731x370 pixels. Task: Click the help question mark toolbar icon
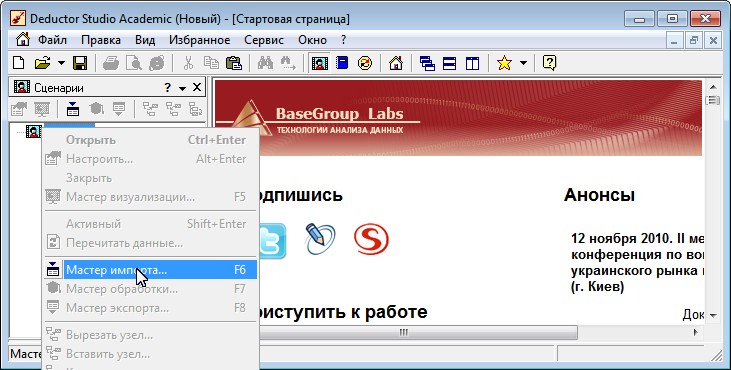pos(550,63)
